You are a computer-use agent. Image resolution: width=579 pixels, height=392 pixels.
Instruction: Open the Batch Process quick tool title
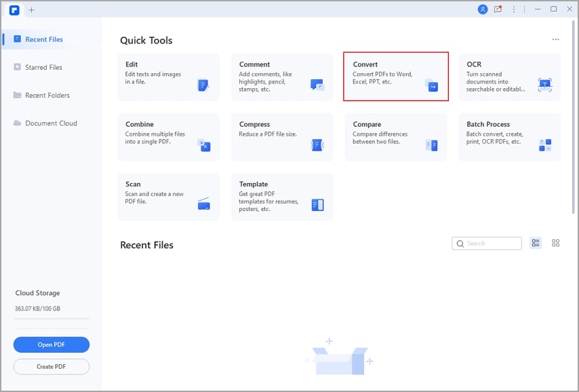[488, 124]
